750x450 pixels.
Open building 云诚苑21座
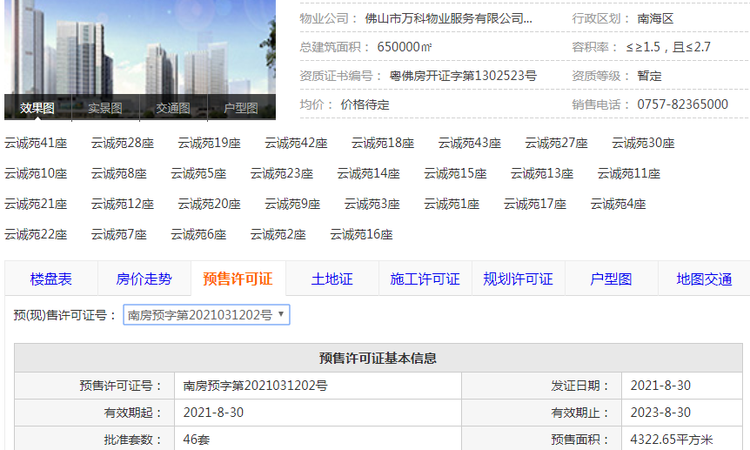36,204
